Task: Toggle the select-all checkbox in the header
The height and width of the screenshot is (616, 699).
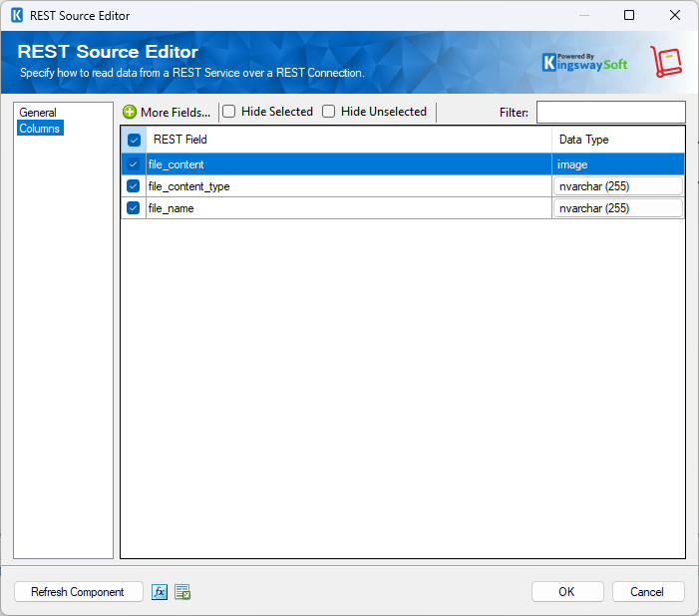Action: pos(134,140)
